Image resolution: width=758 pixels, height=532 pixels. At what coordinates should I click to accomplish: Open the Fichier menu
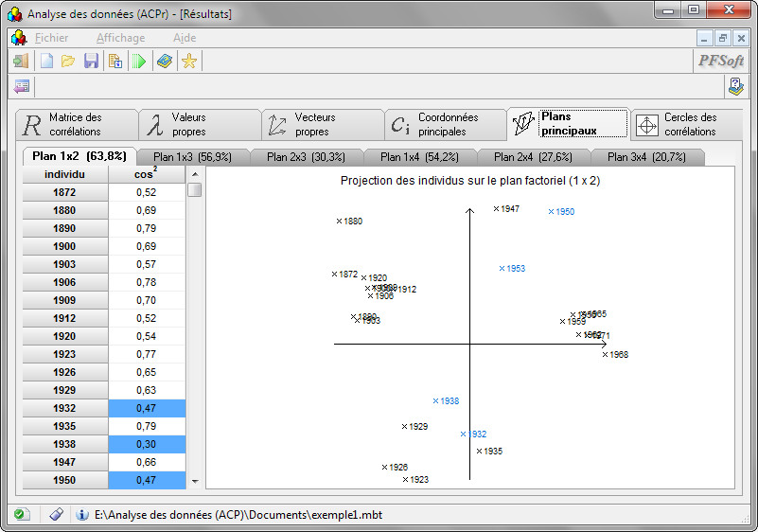pos(51,38)
